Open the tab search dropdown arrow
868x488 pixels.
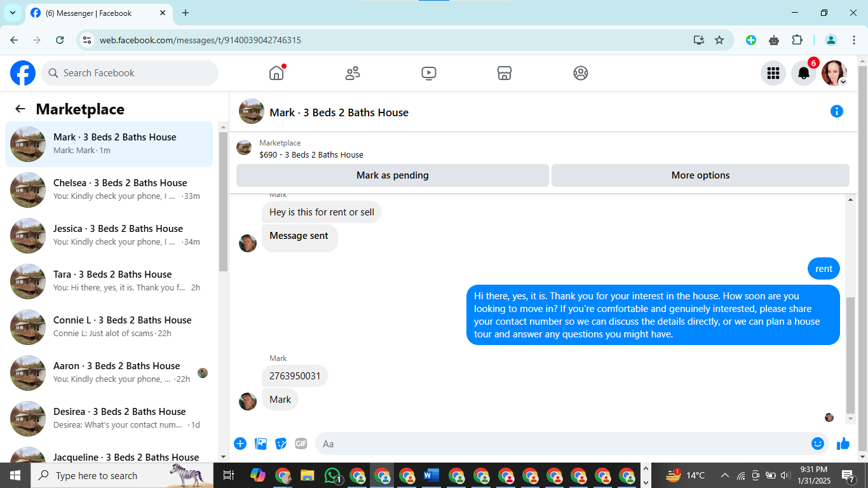pyautogui.click(x=12, y=13)
